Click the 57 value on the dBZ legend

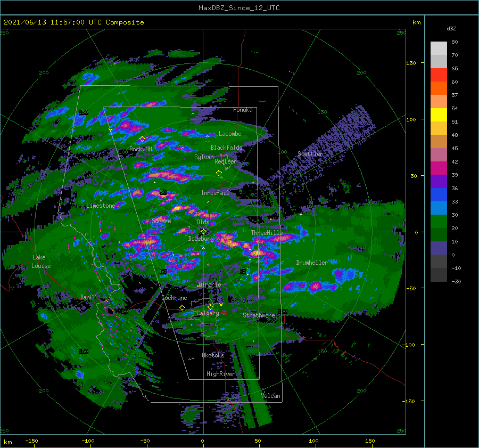[x=455, y=95]
